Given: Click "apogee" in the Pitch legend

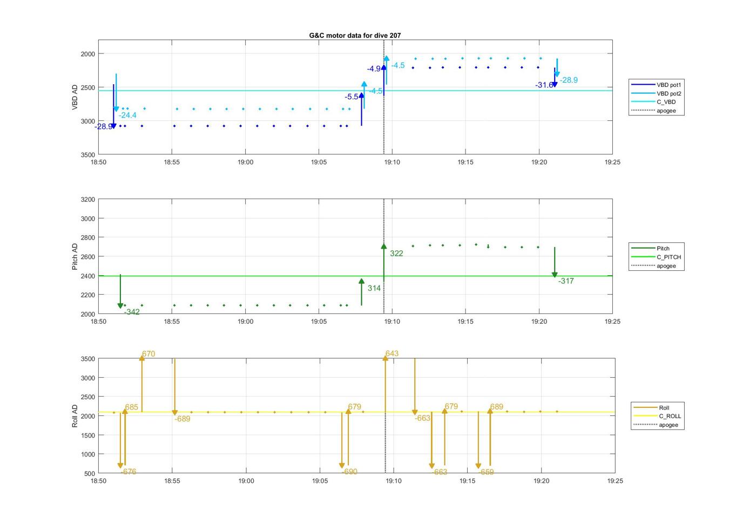Looking at the screenshot, I should 666,266.
